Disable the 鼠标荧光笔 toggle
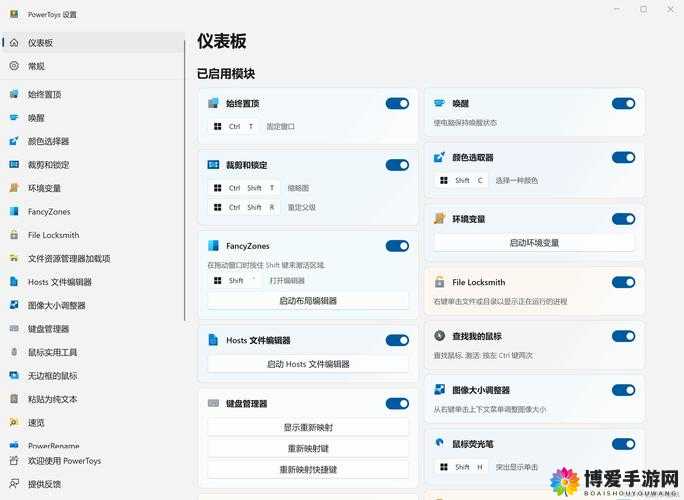This screenshot has height=500, width=684. click(x=623, y=444)
